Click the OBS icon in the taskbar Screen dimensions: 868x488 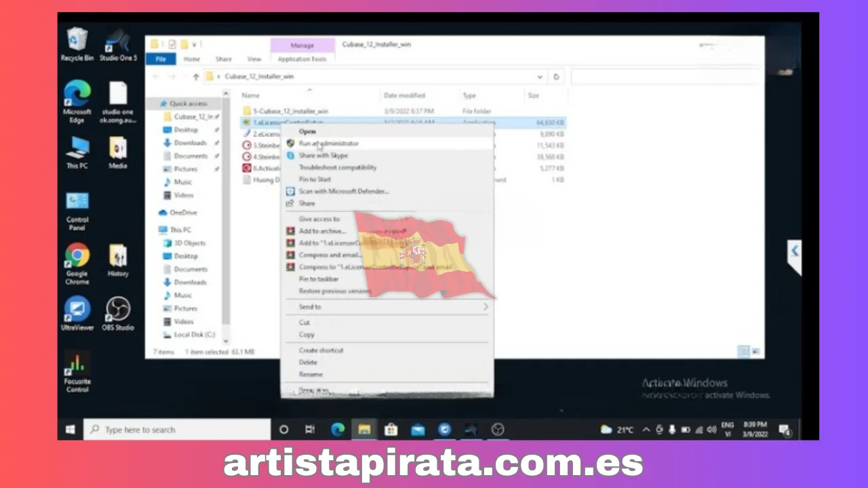coord(498,429)
